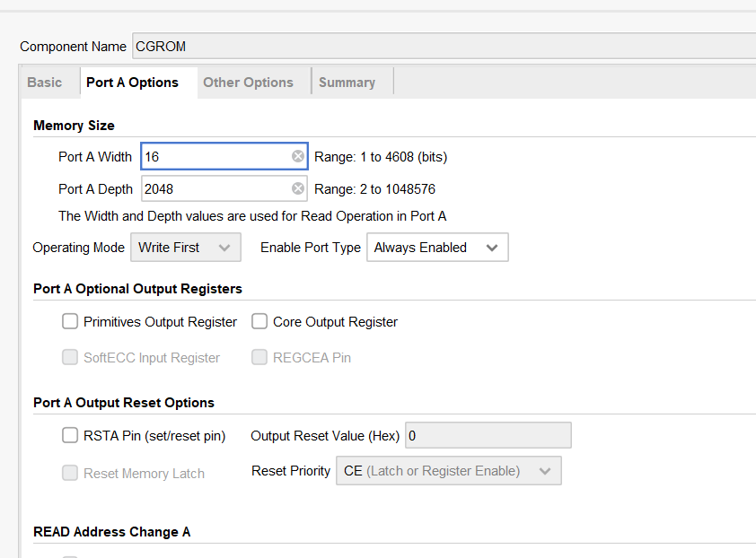Switch to the Basic tab
This screenshot has width=756, height=558.
pos(45,83)
